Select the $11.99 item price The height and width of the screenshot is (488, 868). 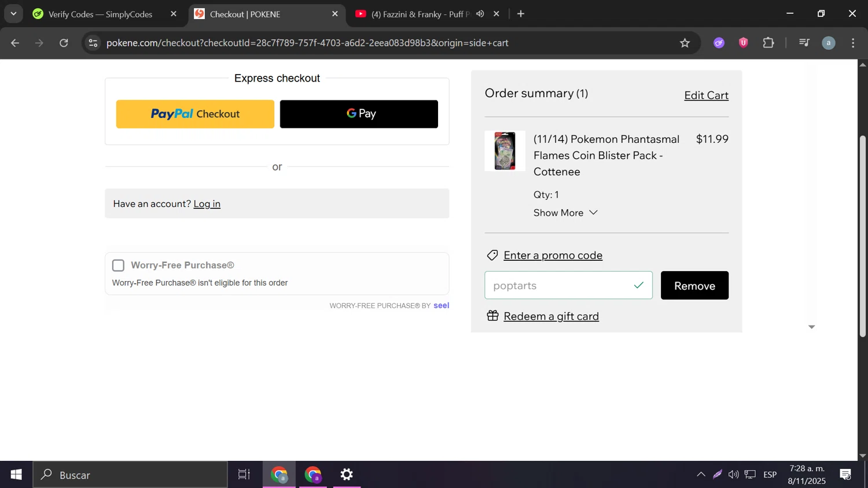click(712, 139)
